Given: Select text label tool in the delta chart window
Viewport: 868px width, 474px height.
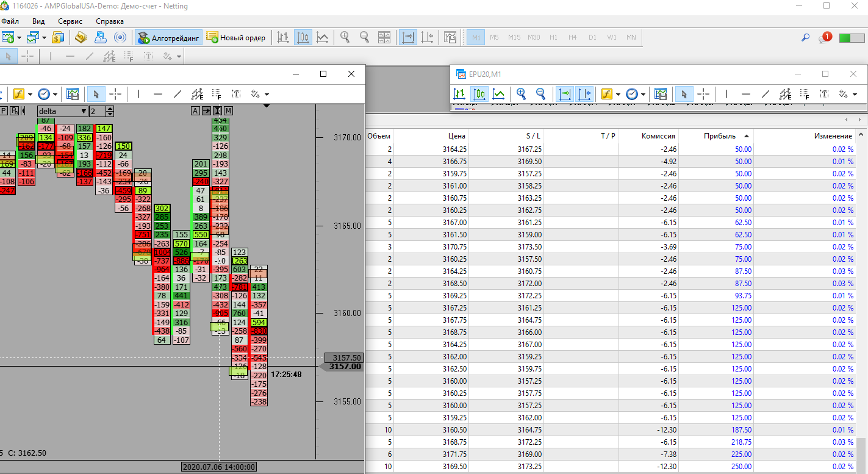Looking at the screenshot, I should [236, 94].
